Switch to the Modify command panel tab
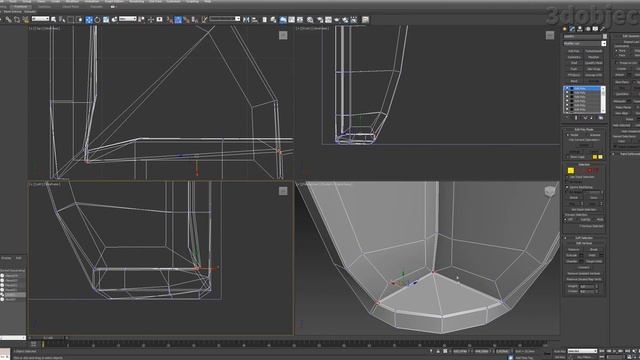This screenshot has width=640, height=360. coord(572,29)
